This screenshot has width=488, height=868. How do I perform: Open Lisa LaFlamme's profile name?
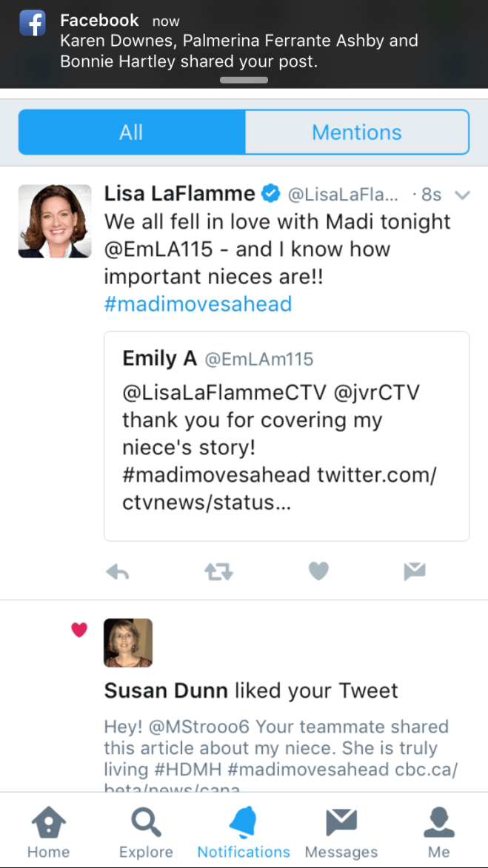[179, 194]
